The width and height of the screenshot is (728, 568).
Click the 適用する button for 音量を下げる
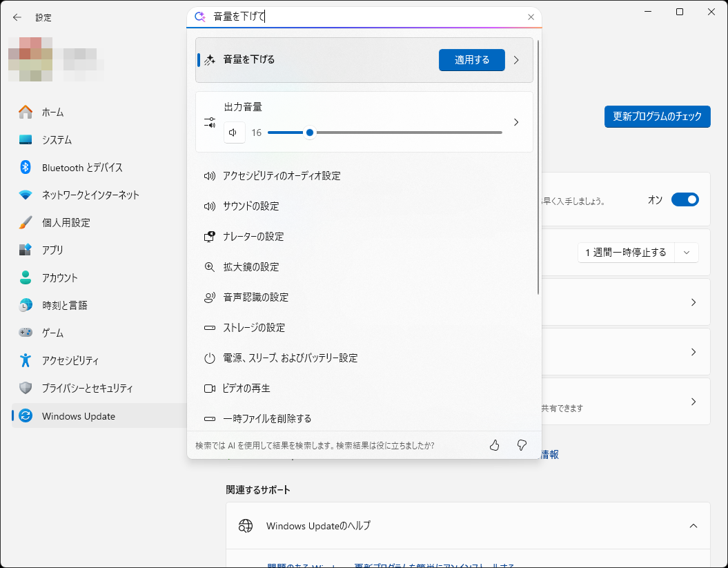(471, 60)
